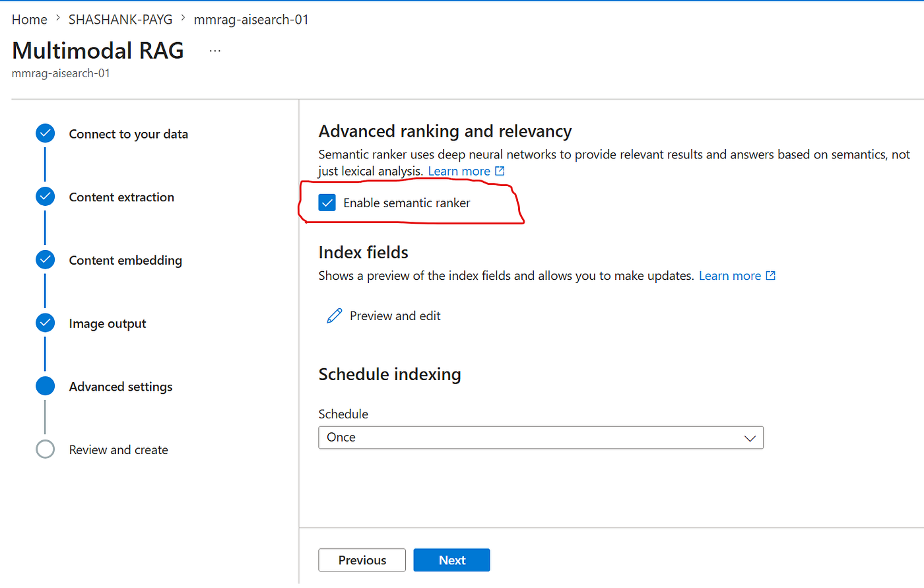Go to the Content embedding step
Screen dimensions: 924x588
coord(125,261)
